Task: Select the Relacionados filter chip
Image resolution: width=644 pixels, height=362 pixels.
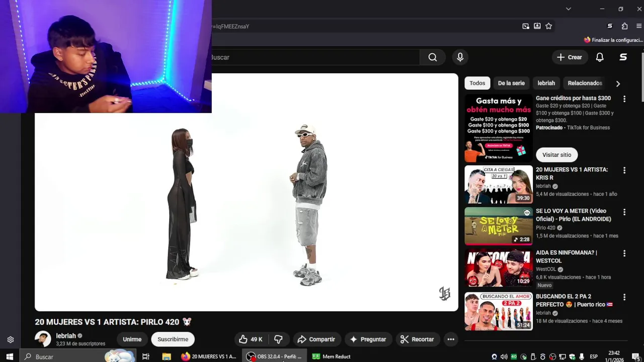Action: 585,83
